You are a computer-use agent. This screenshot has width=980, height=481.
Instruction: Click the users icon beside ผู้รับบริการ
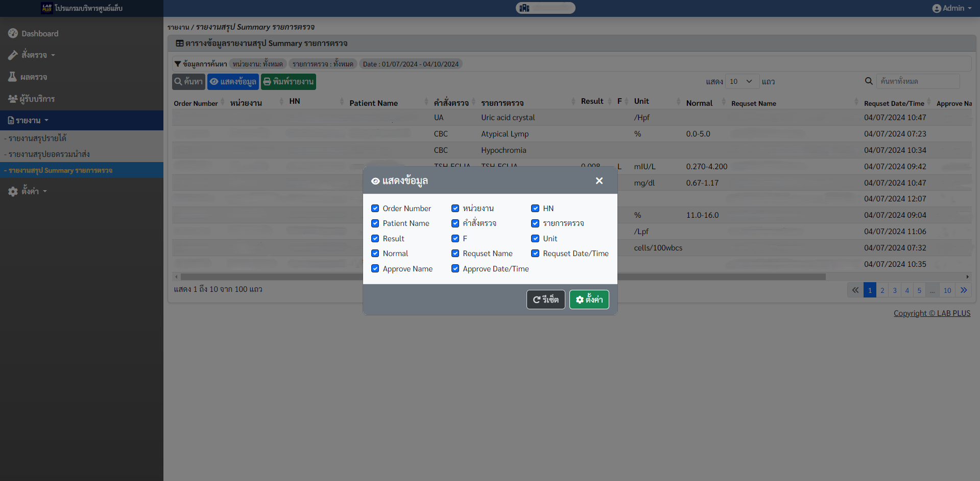(x=13, y=99)
